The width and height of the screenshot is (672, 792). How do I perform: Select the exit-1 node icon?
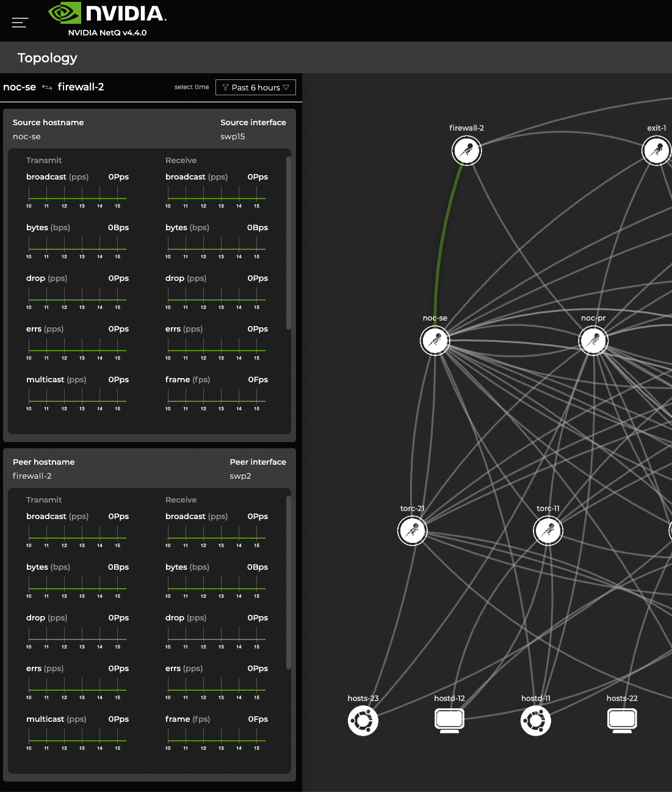[657, 150]
